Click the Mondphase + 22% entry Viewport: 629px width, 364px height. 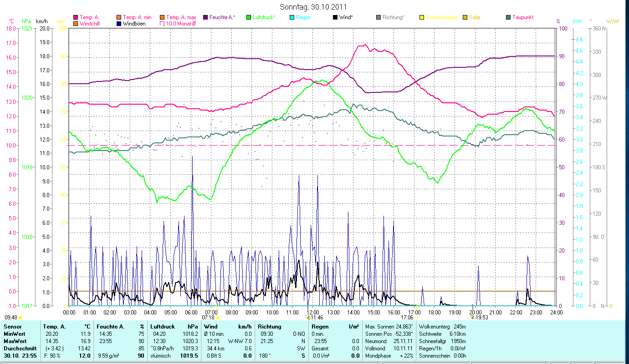[389, 356]
